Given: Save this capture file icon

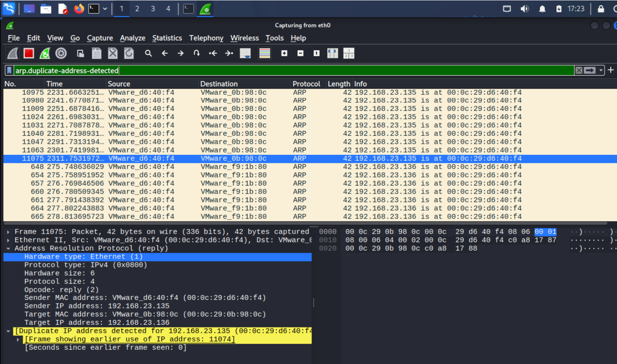Looking at the screenshot, I should pos(97,53).
